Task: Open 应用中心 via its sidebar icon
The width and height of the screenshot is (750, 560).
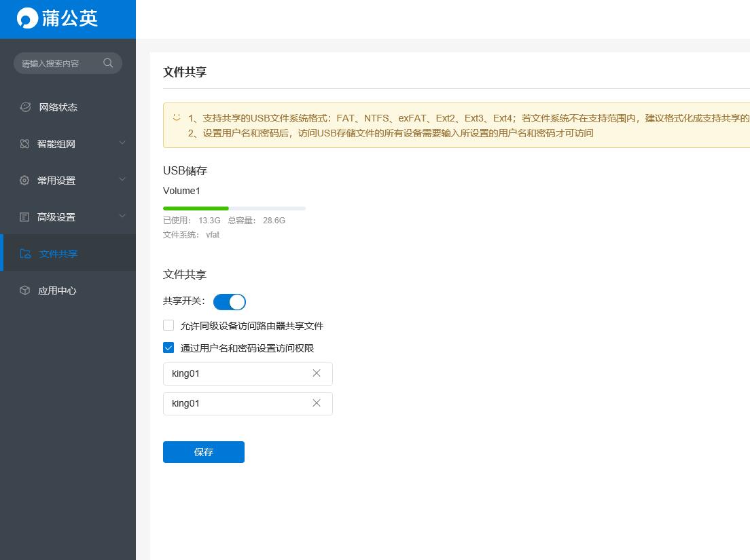Action: pos(25,290)
